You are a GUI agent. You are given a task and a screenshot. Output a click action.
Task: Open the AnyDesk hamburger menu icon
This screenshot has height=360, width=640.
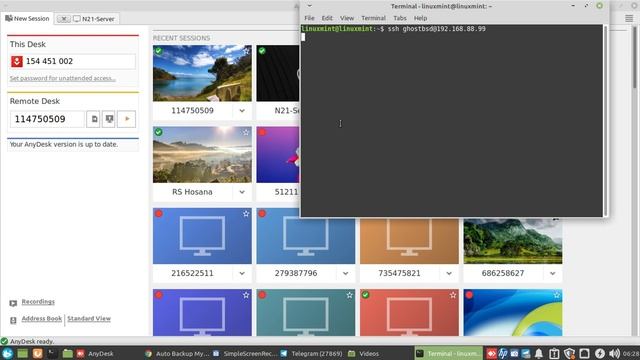point(629,18)
